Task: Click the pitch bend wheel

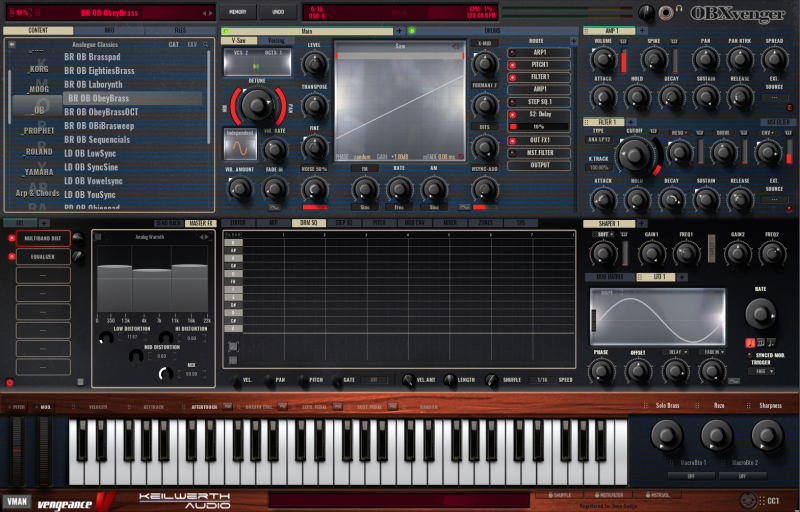Action: pos(17,450)
